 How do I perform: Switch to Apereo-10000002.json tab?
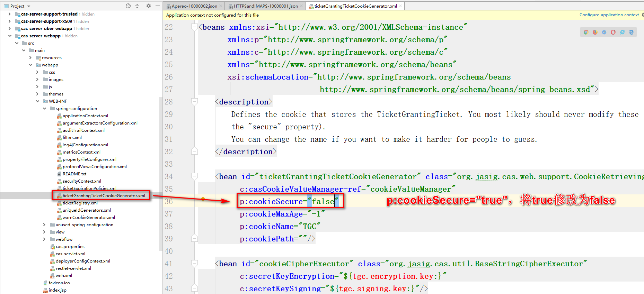pos(194,6)
